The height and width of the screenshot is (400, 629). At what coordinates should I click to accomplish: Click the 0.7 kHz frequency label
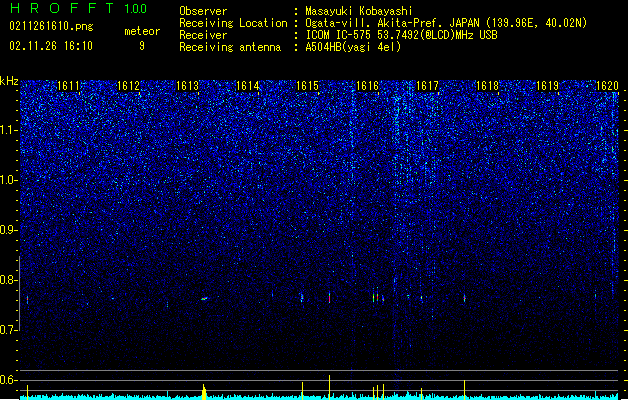point(9,330)
